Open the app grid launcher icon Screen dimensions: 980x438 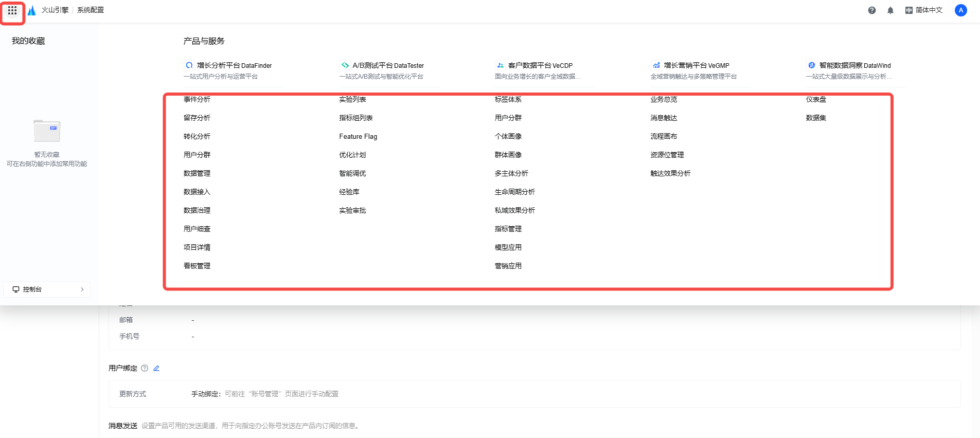pyautogui.click(x=12, y=10)
